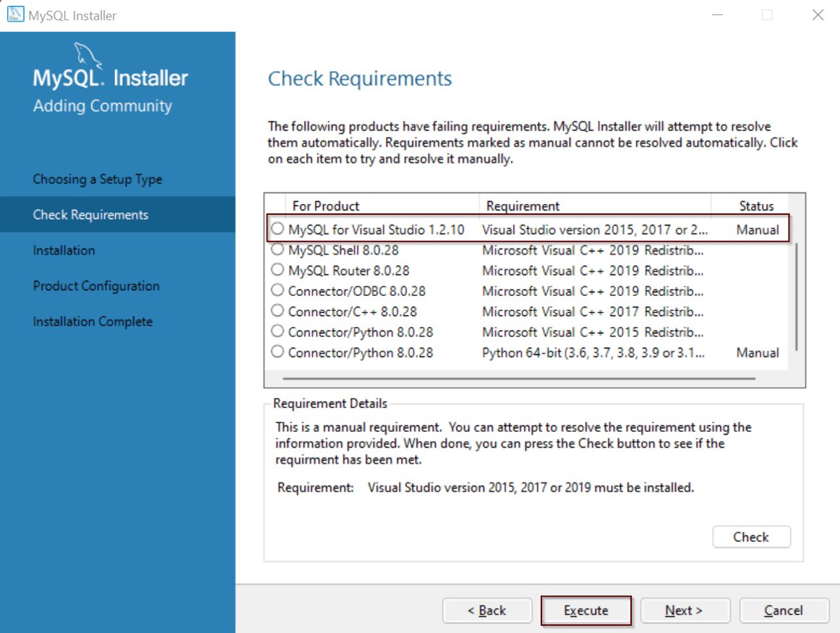
Task: Select Connector/C++ 8.0.28 radio button
Action: tap(277, 310)
